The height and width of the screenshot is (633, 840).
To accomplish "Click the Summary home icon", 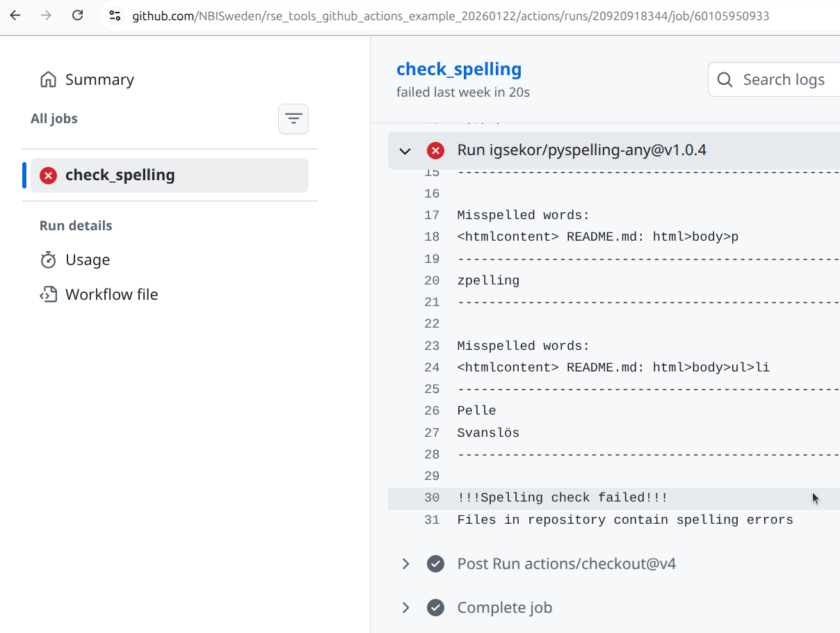I will 48,80.
